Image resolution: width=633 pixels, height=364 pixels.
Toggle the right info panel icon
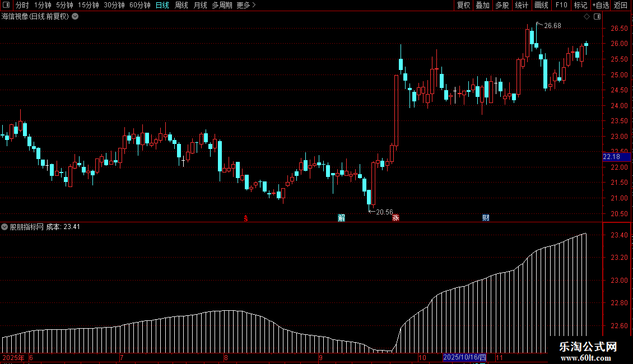(598, 17)
